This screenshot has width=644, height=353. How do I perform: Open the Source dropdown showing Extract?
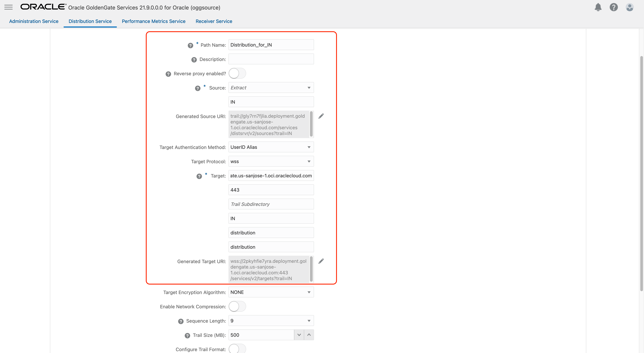(x=309, y=87)
